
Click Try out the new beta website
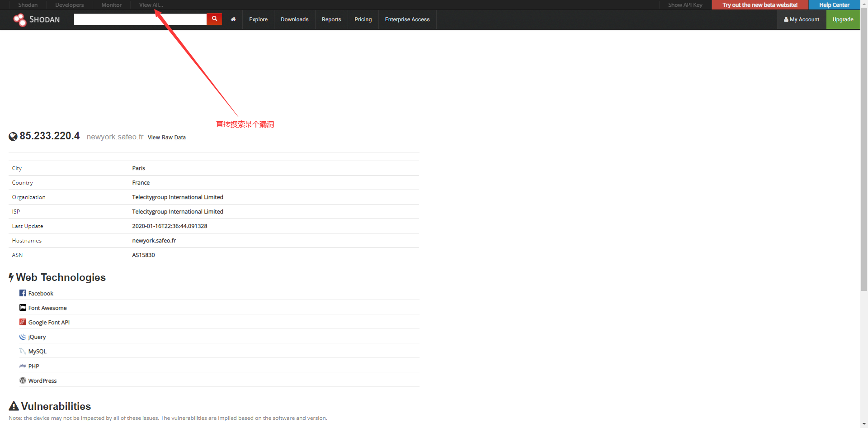[x=760, y=5]
